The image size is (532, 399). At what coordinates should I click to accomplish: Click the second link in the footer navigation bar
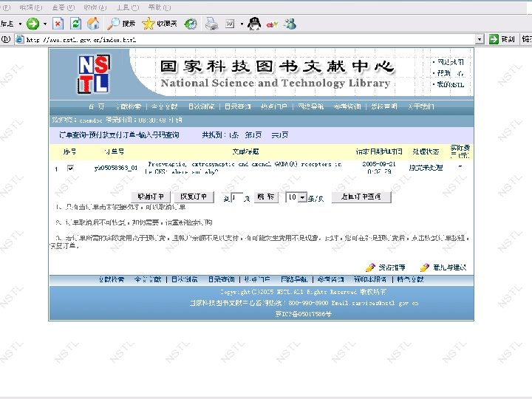pyautogui.click(x=148, y=279)
